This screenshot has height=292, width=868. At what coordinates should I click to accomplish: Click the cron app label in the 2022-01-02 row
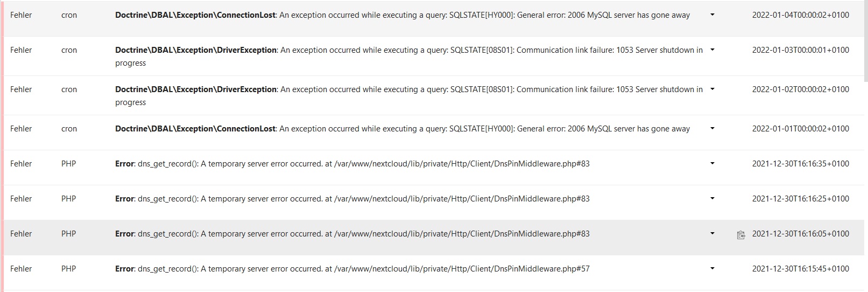click(69, 89)
